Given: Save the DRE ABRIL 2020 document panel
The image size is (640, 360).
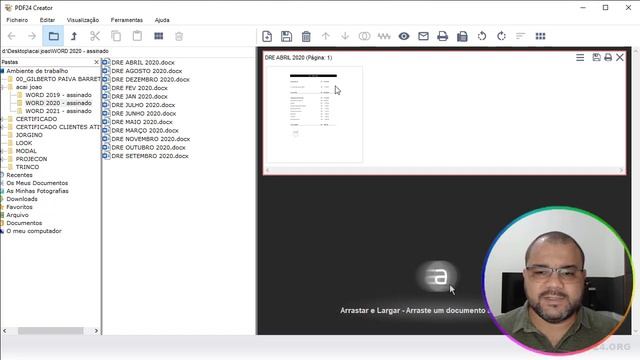Looking at the screenshot, I should coord(596,58).
